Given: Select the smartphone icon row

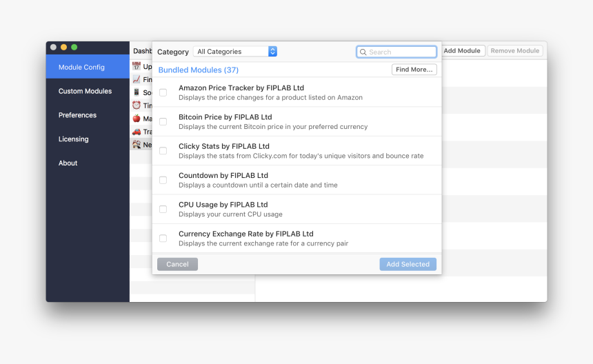Looking at the screenshot, I should [x=137, y=92].
